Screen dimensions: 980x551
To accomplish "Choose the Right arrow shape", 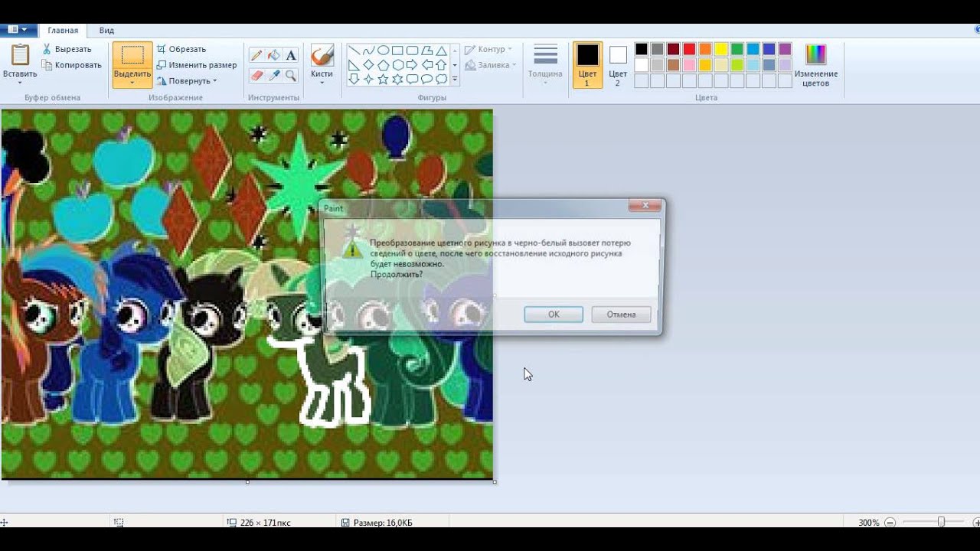I will 412,65.
